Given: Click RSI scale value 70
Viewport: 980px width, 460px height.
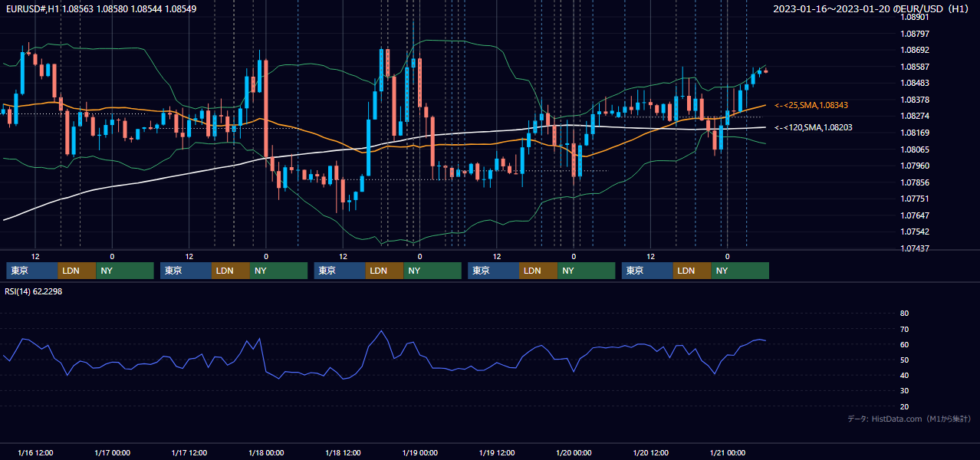Looking at the screenshot, I should pos(904,329).
